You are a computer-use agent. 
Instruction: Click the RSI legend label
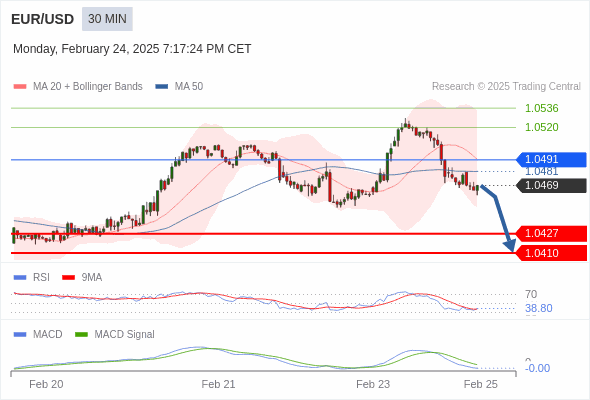point(41,278)
